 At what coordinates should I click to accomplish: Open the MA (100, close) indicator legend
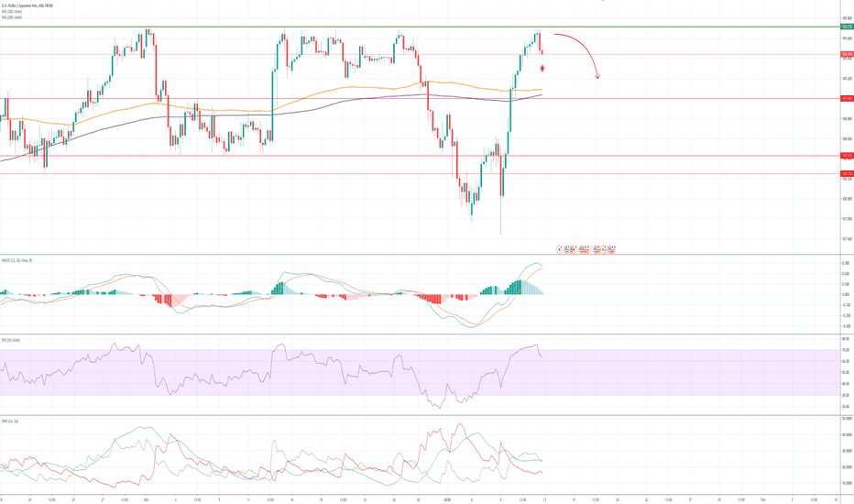point(13,11)
